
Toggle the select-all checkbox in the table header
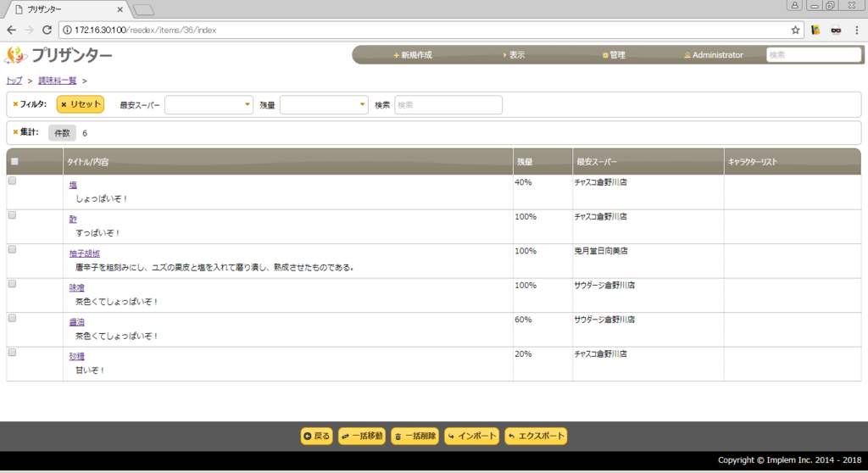click(15, 162)
